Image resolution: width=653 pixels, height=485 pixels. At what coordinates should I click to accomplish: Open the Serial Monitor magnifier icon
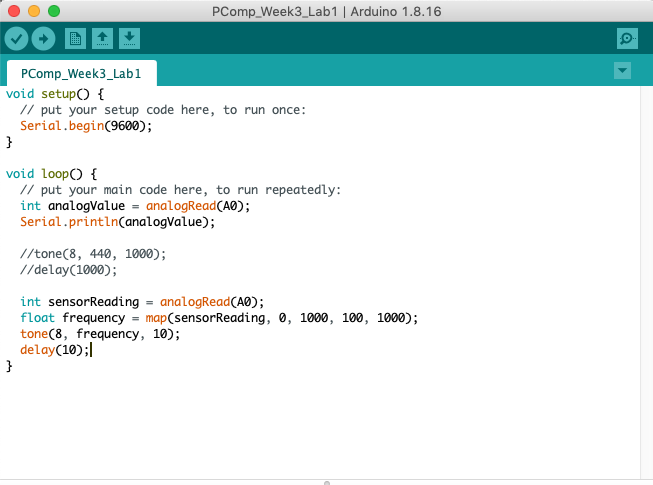(x=627, y=39)
